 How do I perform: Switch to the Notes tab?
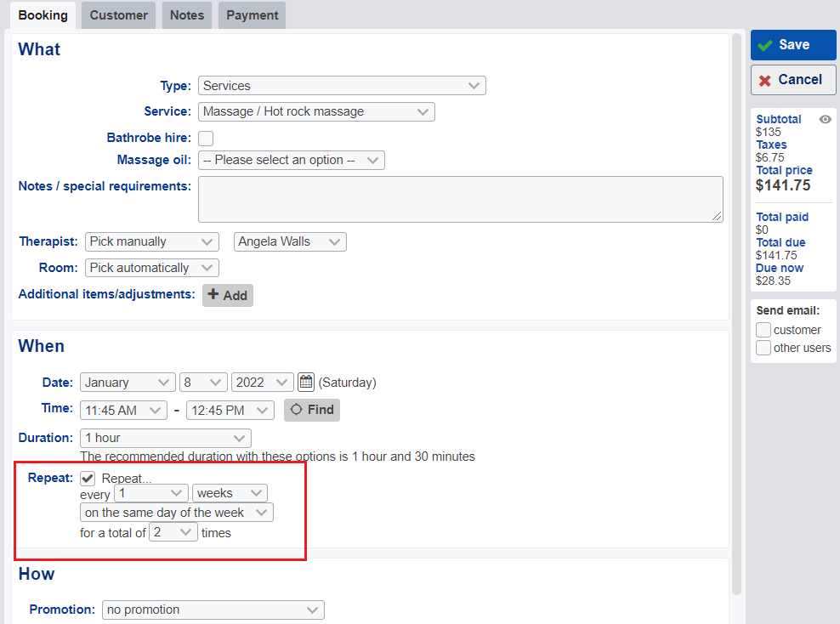coord(187,15)
